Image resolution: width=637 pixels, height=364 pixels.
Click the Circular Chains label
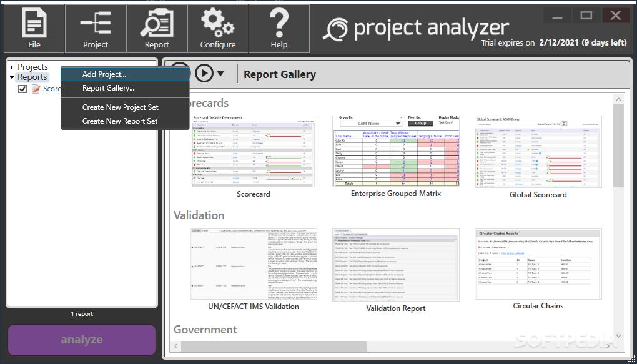538,306
